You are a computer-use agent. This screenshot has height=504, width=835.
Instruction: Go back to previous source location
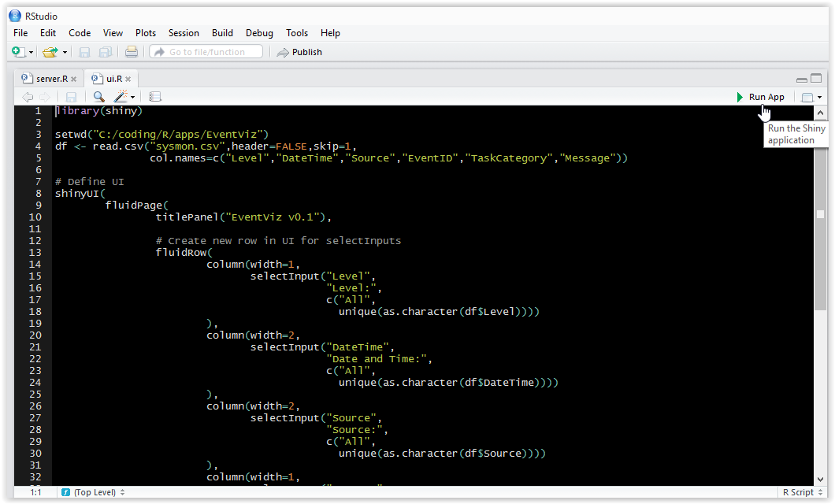(x=27, y=97)
